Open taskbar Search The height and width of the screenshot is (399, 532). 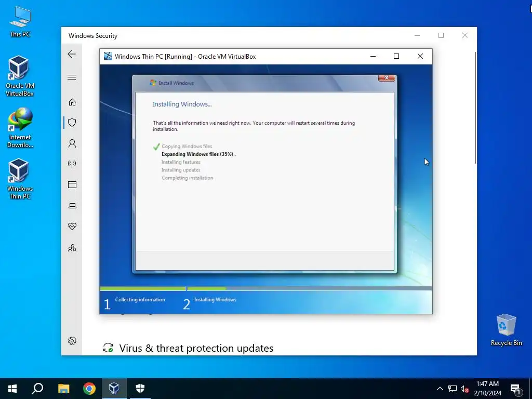click(37, 389)
